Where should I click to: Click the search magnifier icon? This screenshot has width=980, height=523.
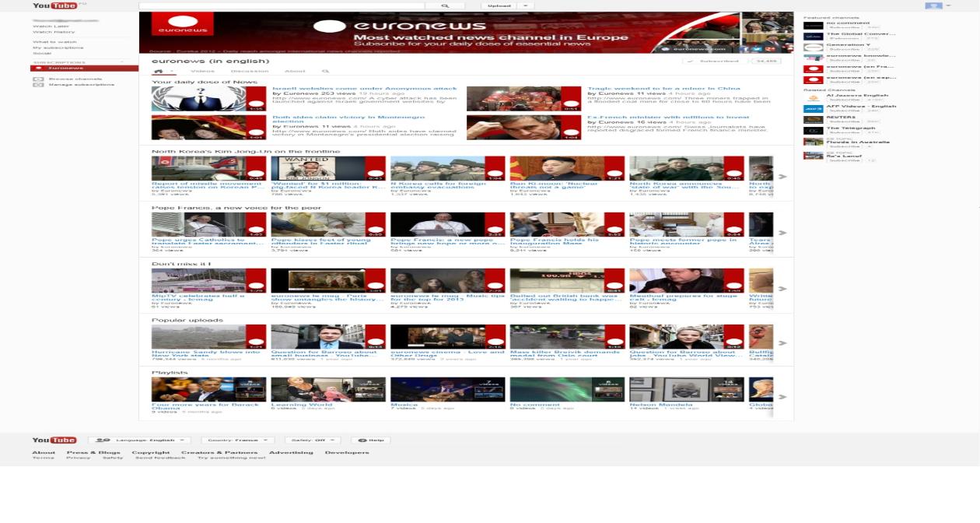(x=445, y=5)
